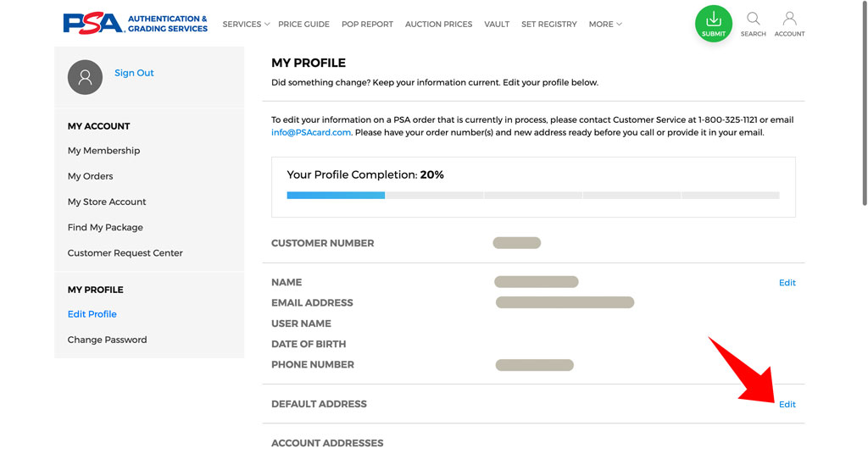Click the green Submit icon button
Viewport: 868px width, 459px height.
(x=714, y=24)
